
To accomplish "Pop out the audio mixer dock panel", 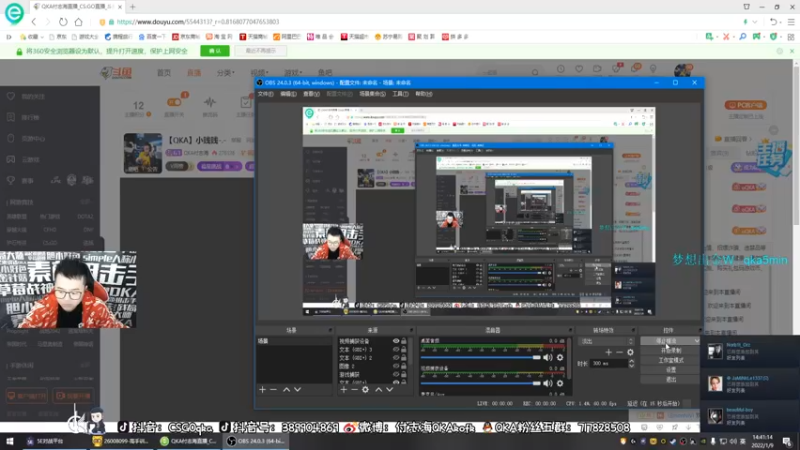I will [570, 330].
